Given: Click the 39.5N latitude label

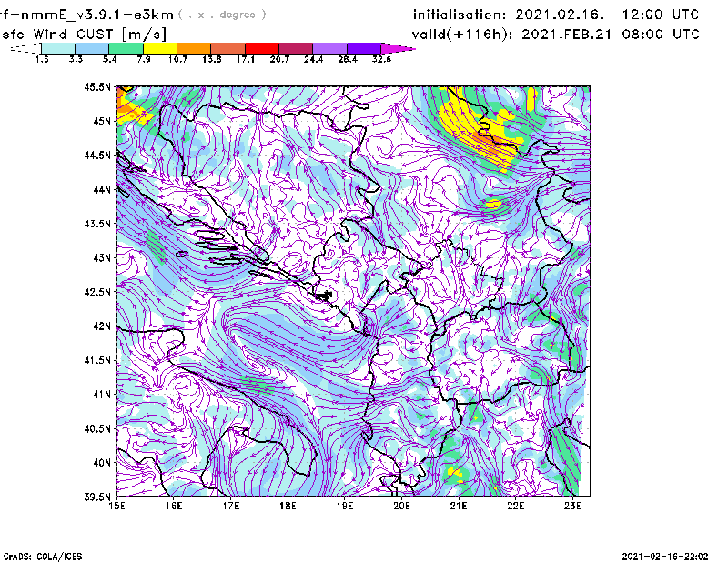Looking at the screenshot, I should pyautogui.click(x=97, y=497).
